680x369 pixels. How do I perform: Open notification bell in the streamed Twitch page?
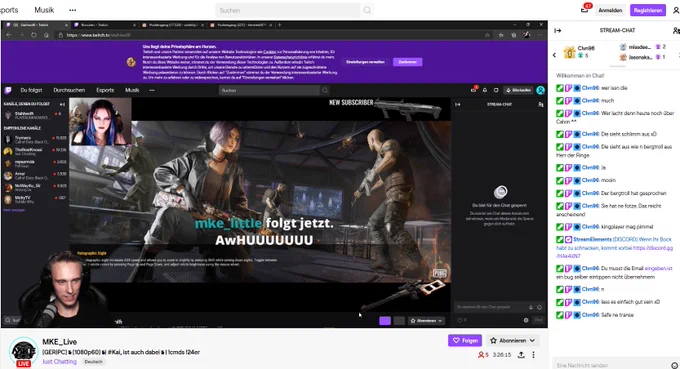[484, 90]
